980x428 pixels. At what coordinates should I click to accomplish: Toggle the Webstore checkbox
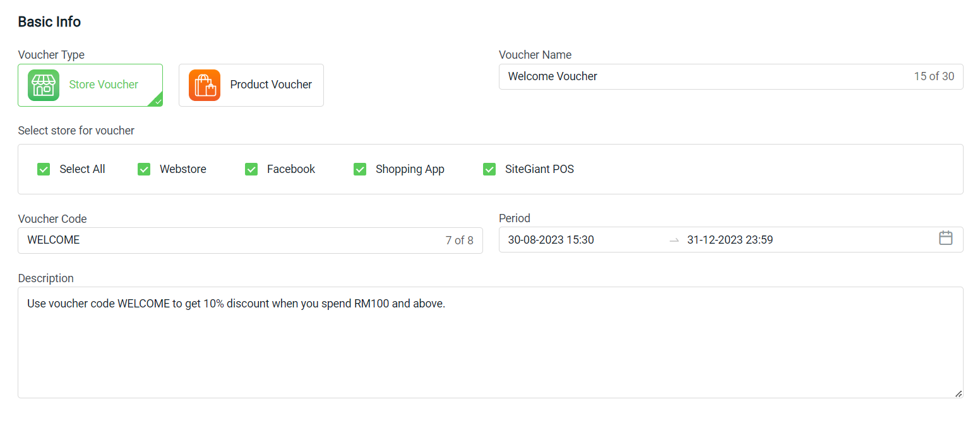pos(144,169)
